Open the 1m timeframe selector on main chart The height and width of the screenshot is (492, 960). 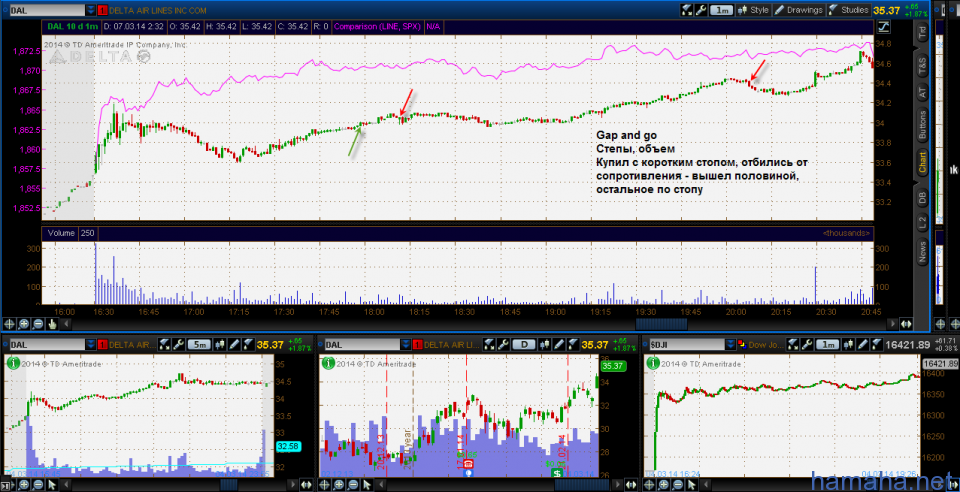pos(723,10)
